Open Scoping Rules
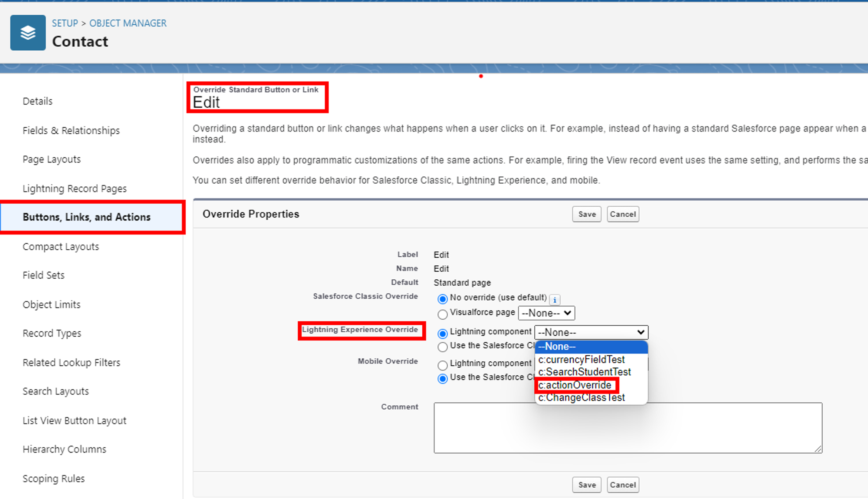Screen dimensions: 868x499 (54, 479)
